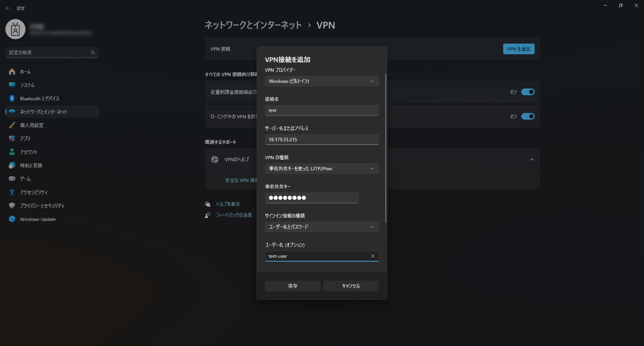Click the 時刻と言語 globe clock icon
The width and height of the screenshot is (644, 346).
pyautogui.click(x=12, y=165)
